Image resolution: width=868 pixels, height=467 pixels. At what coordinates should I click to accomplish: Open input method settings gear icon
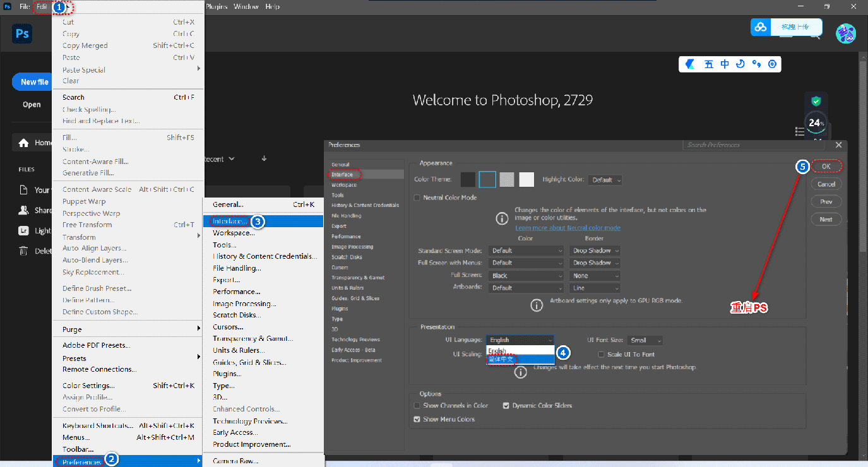tap(772, 64)
